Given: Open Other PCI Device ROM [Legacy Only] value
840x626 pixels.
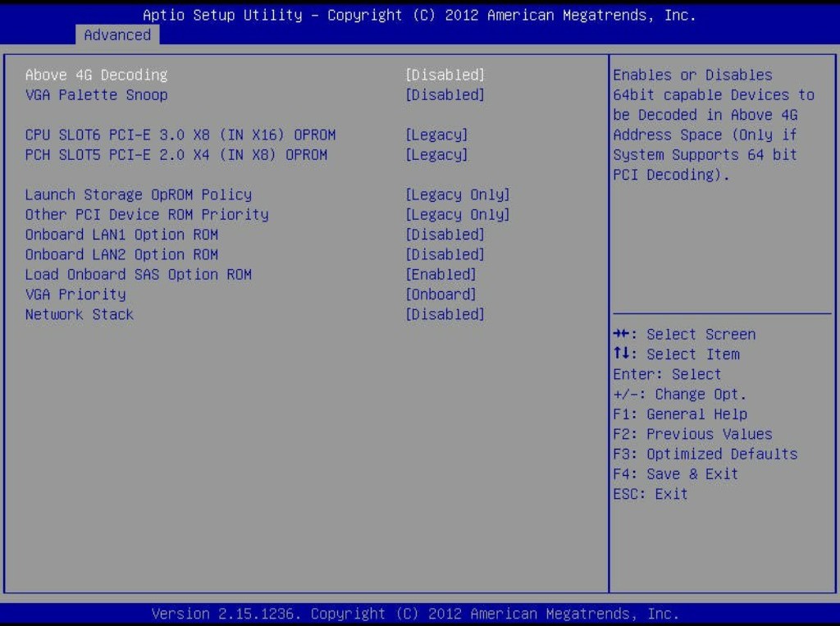Looking at the screenshot, I should coord(458,214).
